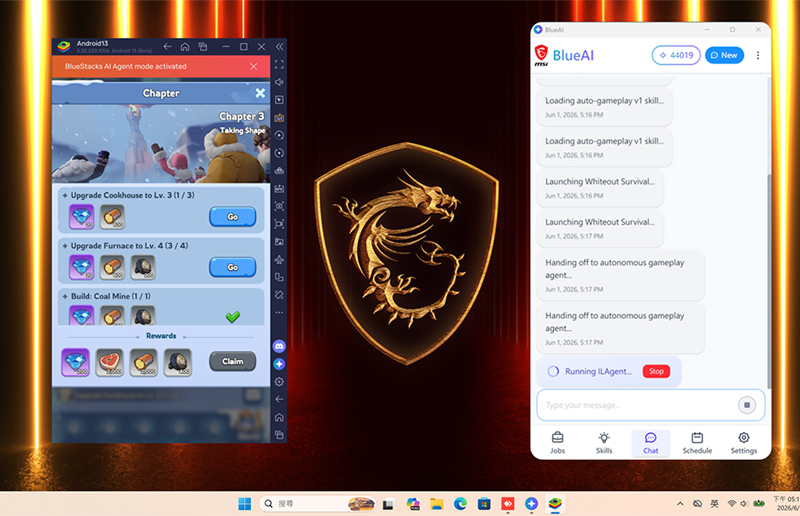Click the MSI BlueAI logo
Screen dimensions: 800x516
click(x=564, y=55)
